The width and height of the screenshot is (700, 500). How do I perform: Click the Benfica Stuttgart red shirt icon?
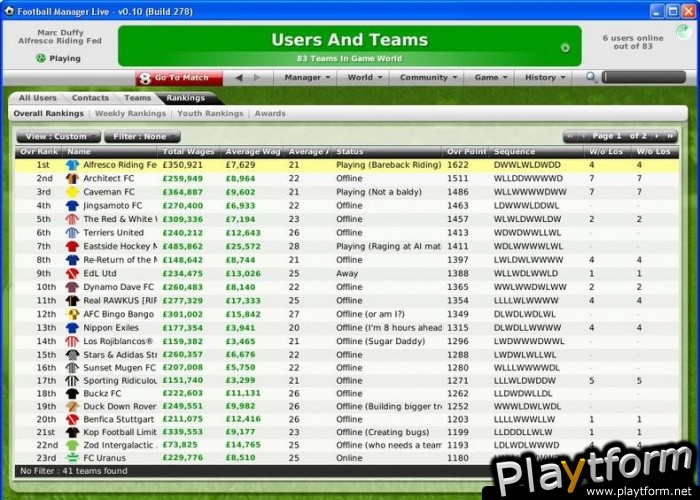[72, 420]
